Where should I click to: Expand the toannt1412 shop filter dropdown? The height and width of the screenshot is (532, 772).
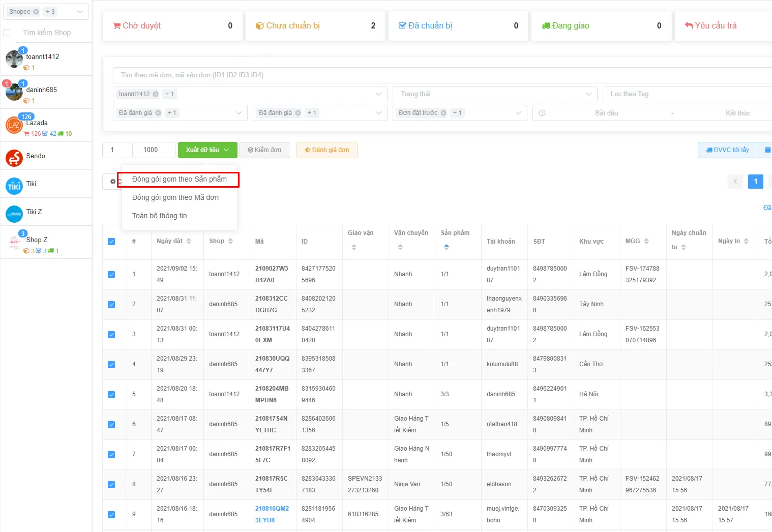pyautogui.click(x=378, y=94)
